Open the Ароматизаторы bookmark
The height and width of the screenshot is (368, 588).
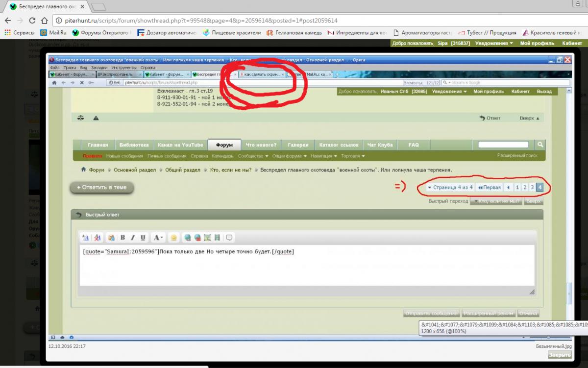422,33
